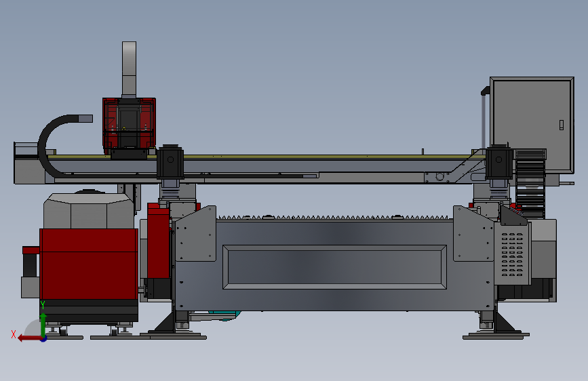588x381 pixels.
Task: Select the recessed rectangular panel on the machine bed
Action: [x=334, y=267]
